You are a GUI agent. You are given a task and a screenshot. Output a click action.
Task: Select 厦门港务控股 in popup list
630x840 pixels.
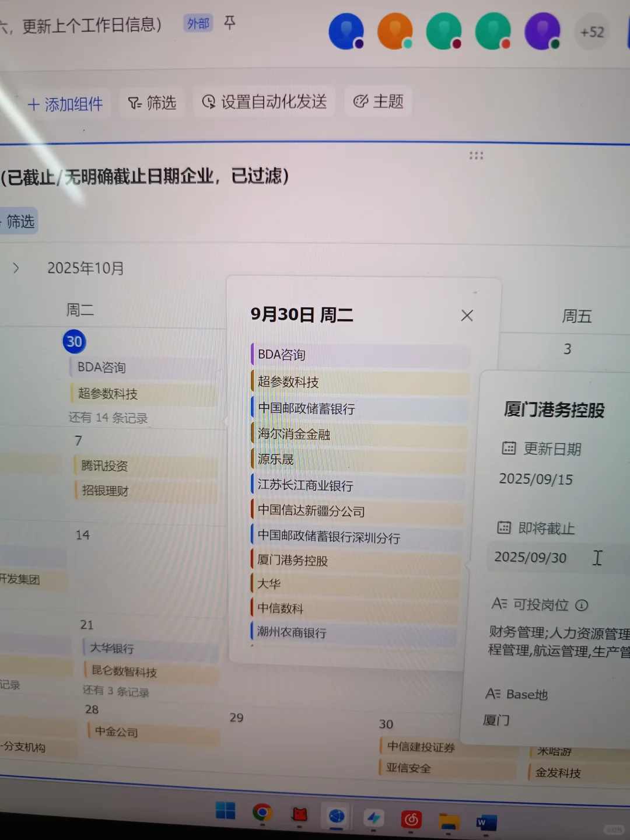click(x=356, y=561)
